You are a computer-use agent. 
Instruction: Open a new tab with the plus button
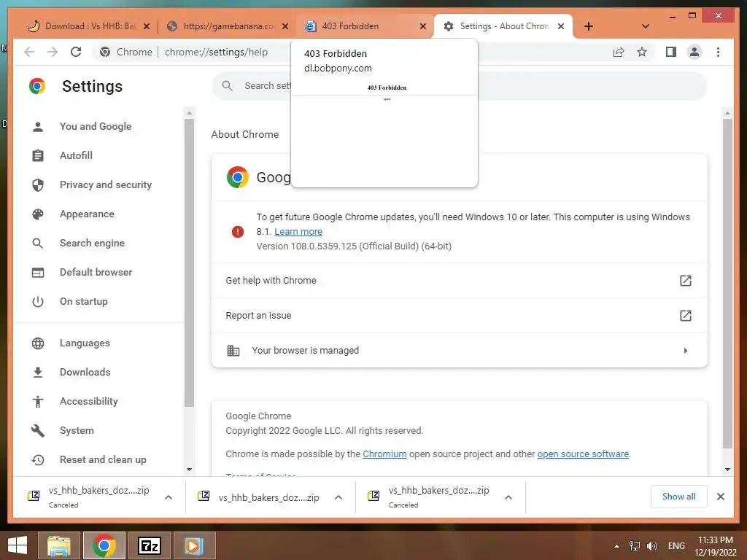(589, 26)
